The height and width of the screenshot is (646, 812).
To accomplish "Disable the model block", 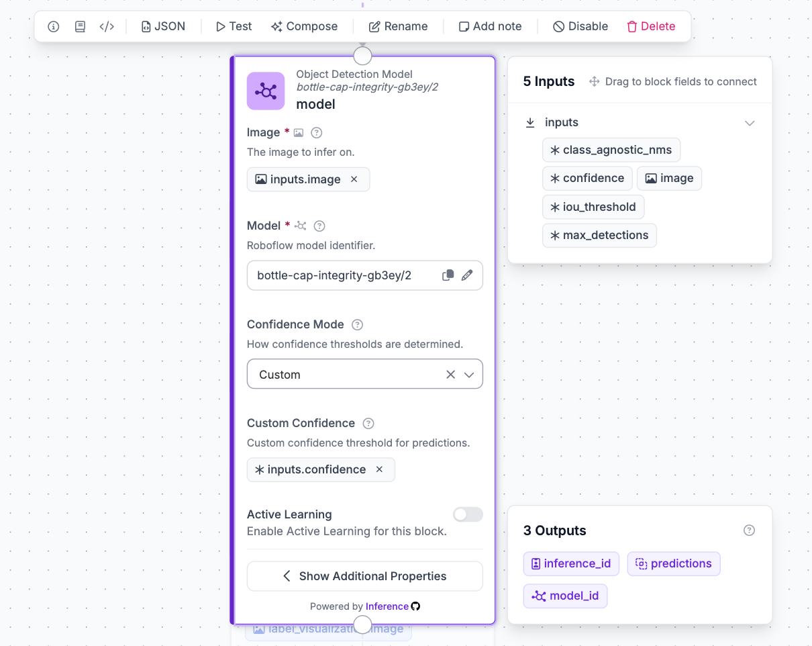I will [x=580, y=27].
